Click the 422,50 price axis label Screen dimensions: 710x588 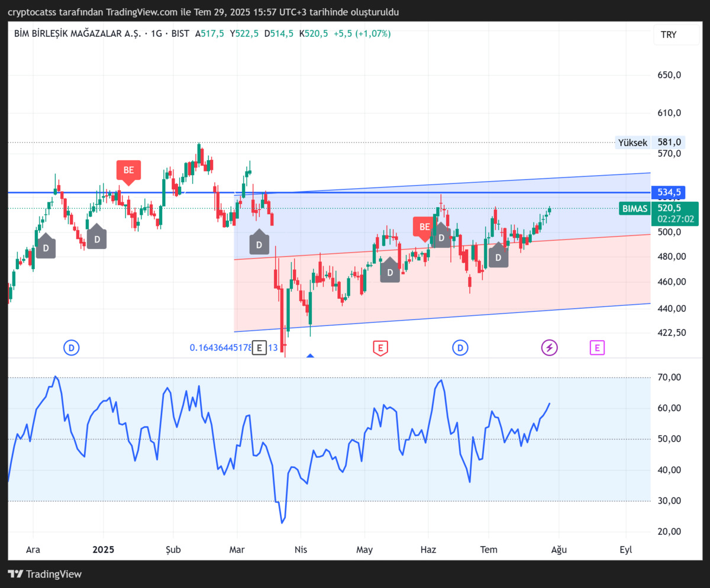672,332
